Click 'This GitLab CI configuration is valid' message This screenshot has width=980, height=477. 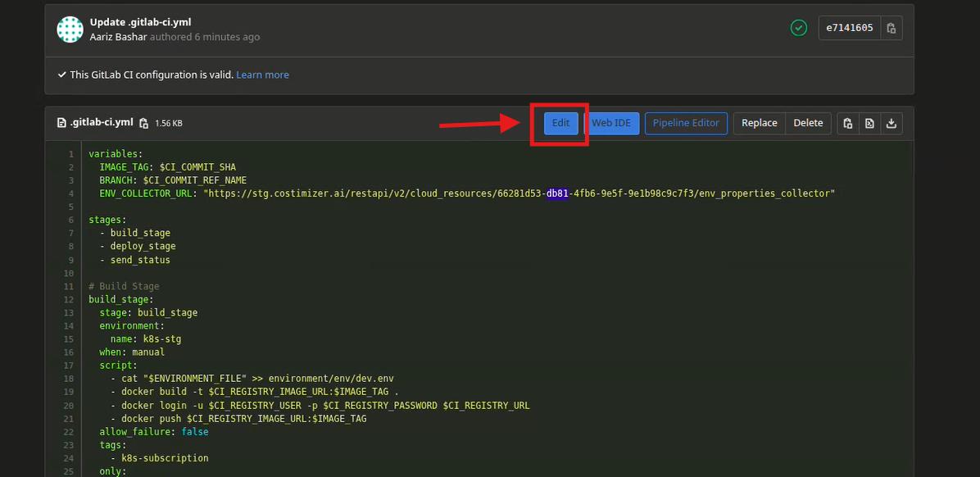tap(152, 75)
